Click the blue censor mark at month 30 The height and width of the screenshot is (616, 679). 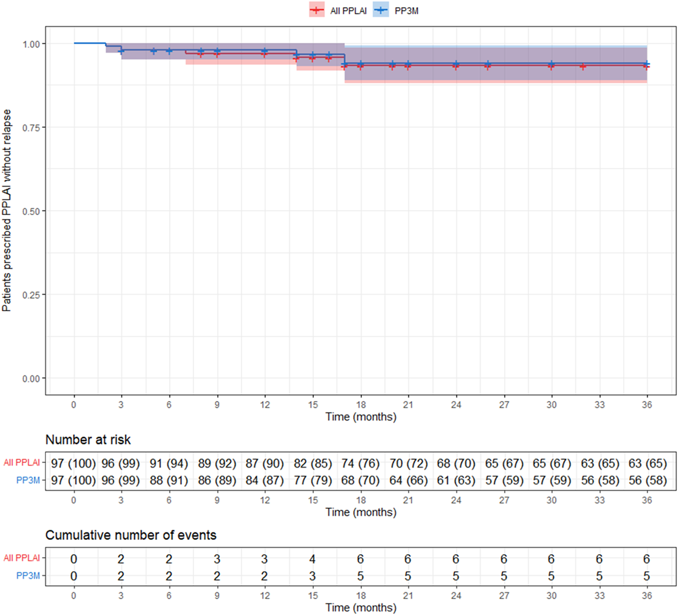coord(551,64)
